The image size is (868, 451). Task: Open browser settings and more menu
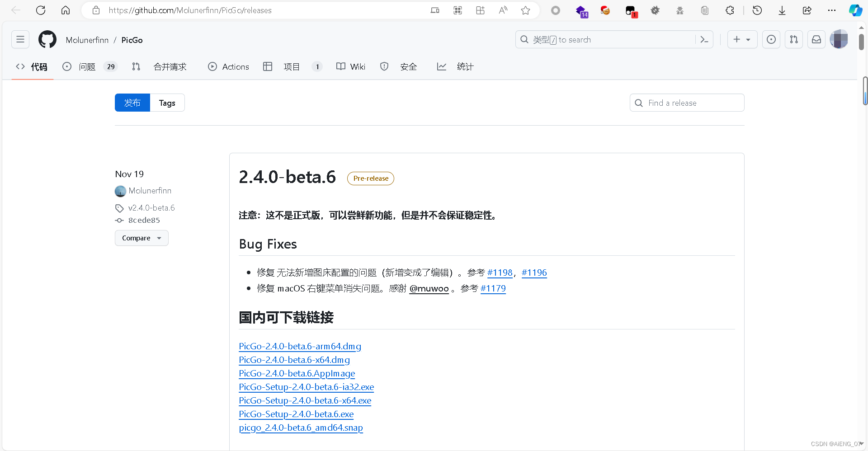point(832,10)
